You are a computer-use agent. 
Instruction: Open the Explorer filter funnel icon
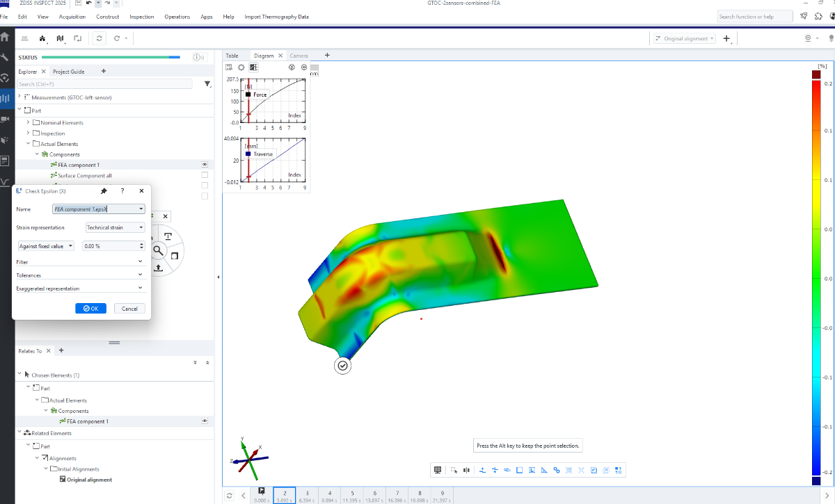coord(207,84)
